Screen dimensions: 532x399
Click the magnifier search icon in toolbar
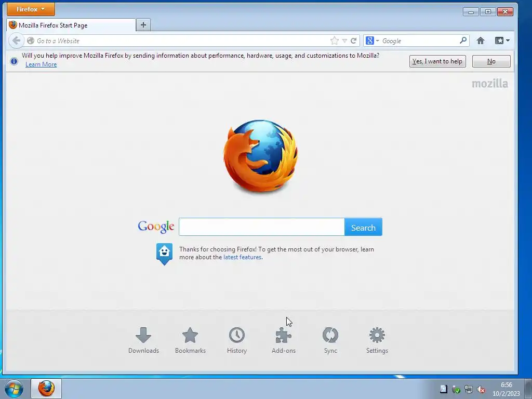coord(463,41)
